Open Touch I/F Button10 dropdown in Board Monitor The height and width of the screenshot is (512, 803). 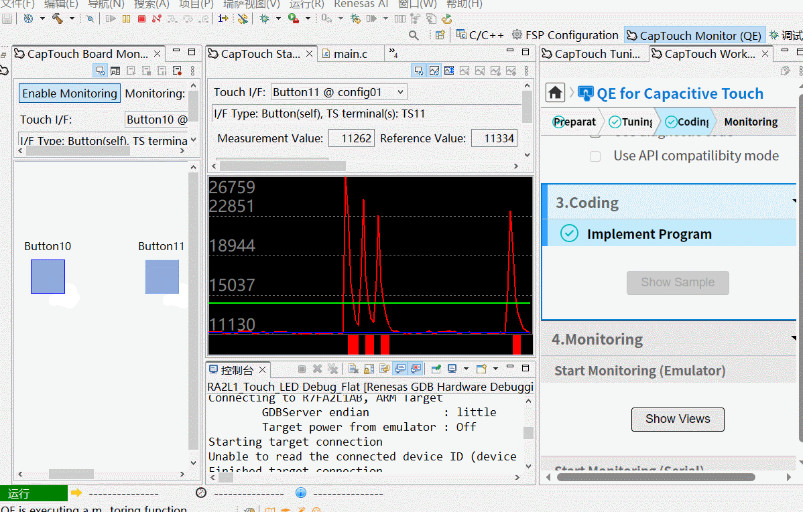156,120
